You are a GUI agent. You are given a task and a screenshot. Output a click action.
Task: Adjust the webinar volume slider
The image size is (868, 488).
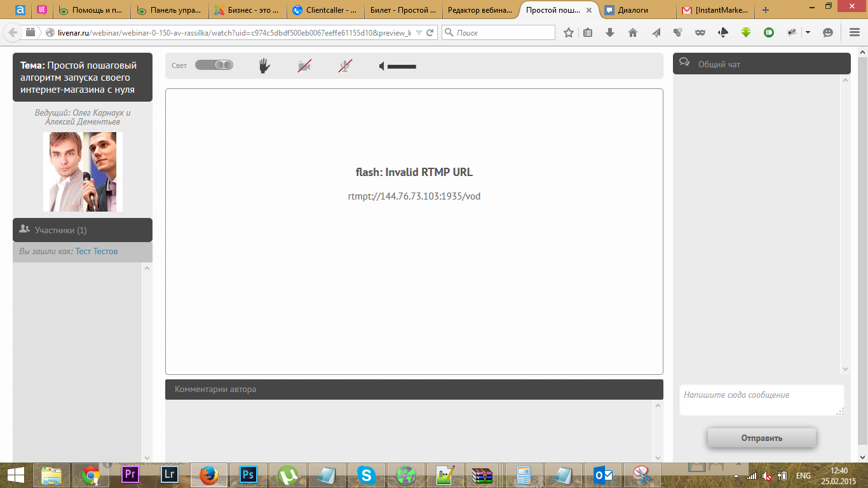402,66
